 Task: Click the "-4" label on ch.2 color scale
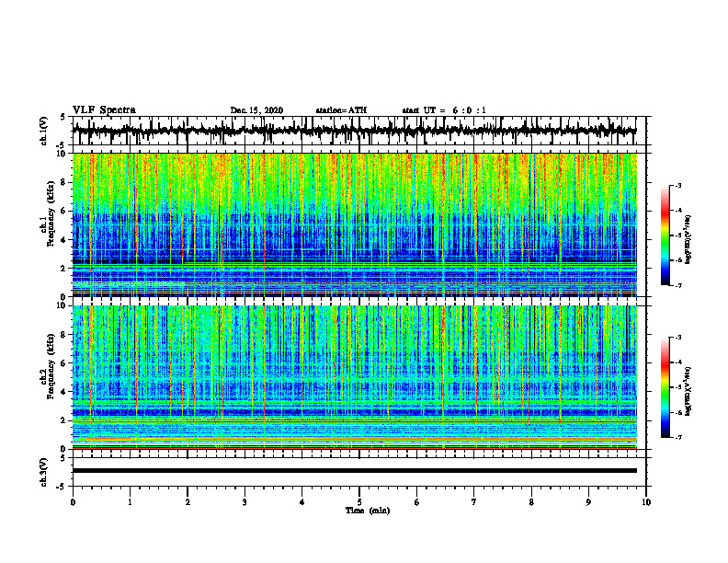tap(677, 362)
